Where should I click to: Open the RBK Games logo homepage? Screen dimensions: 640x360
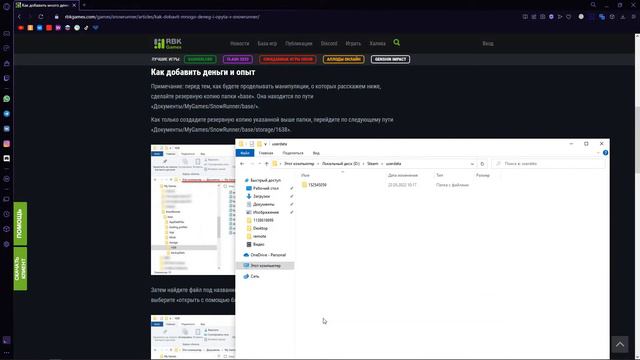tap(168, 43)
